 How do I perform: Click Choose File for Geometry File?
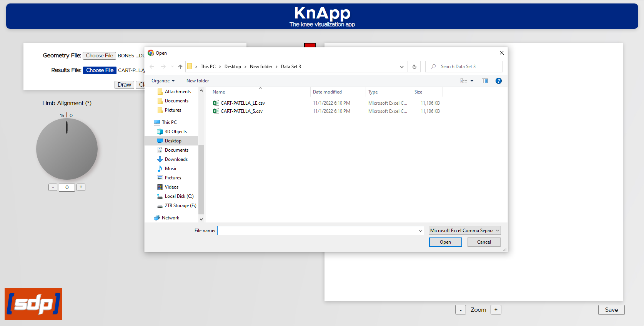100,56
